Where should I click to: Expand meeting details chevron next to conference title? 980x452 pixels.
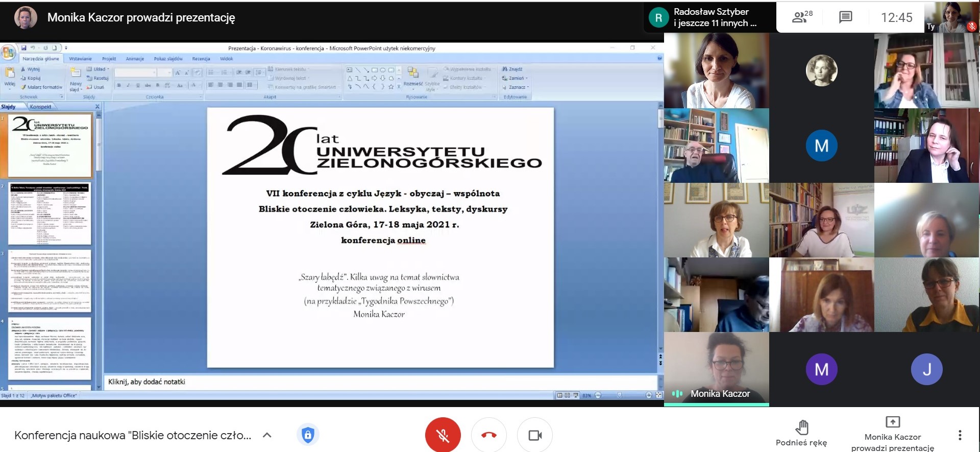(x=266, y=435)
